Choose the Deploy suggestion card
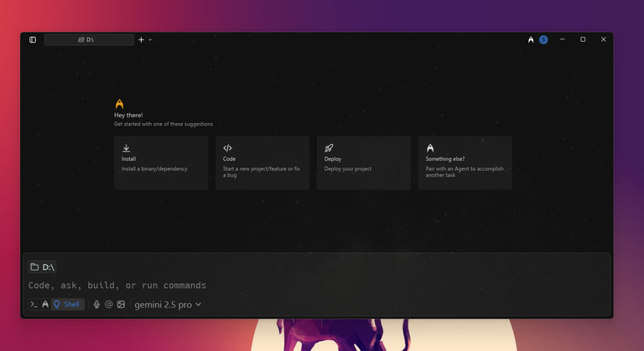This screenshot has height=351, width=644. point(364,163)
